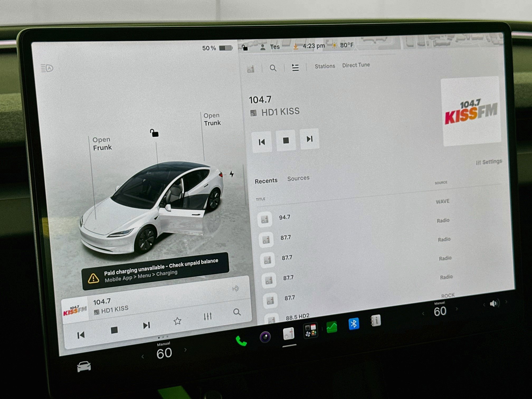Image resolution: width=532 pixels, height=399 pixels.
Task: Raise driver temperature with the right chevron
Action: tap(186, 350)
